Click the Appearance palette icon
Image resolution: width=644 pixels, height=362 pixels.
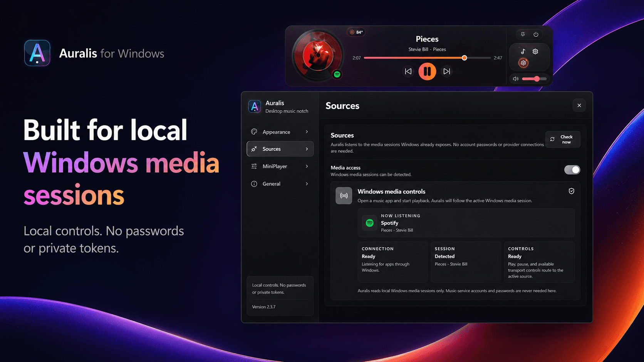[x=254, y=132]
